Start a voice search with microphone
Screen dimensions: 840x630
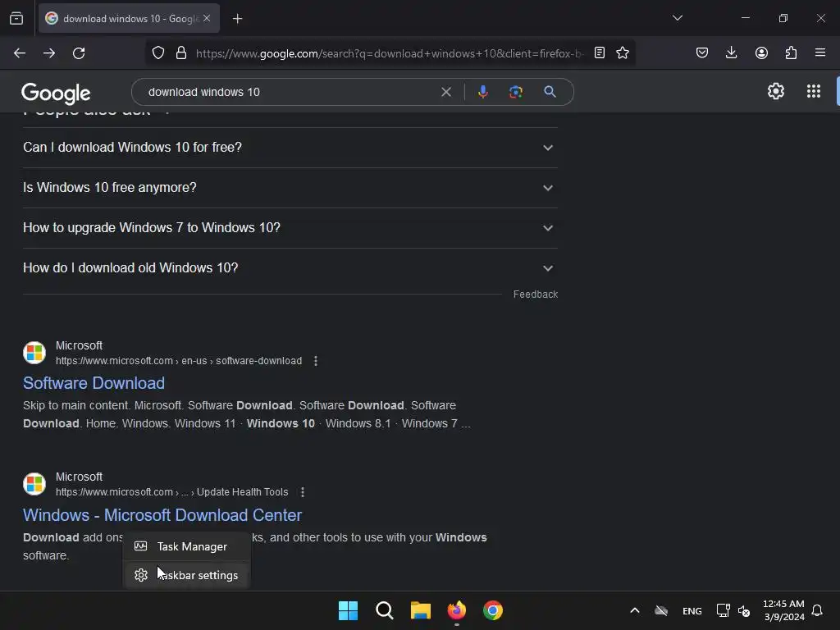[x=482, y=92]
